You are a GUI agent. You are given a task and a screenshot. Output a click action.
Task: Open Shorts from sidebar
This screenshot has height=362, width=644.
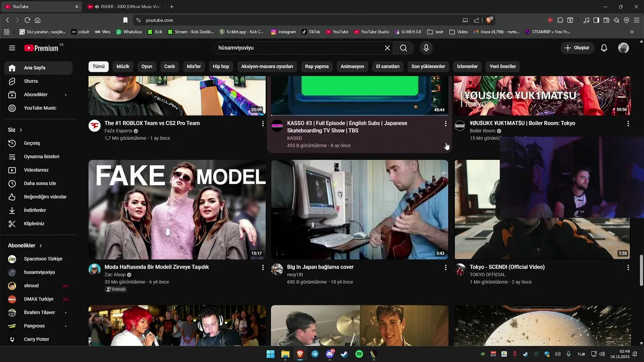38,81
